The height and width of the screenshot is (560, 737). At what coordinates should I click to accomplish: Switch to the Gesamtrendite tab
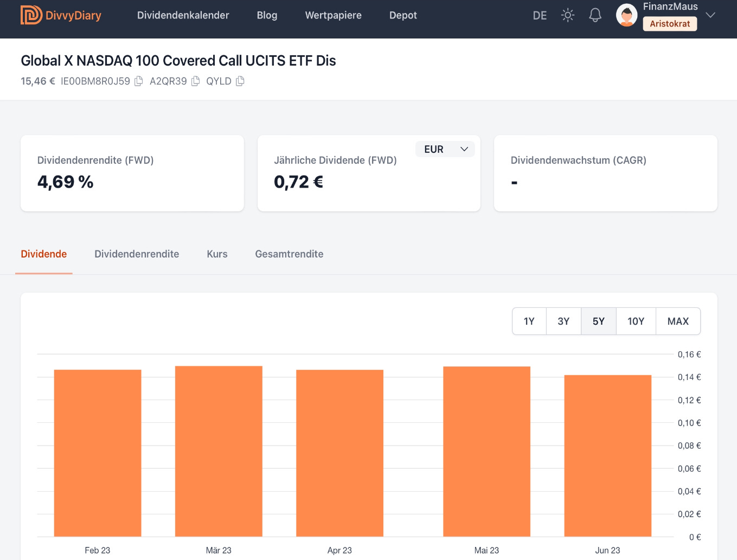point(289,254)
